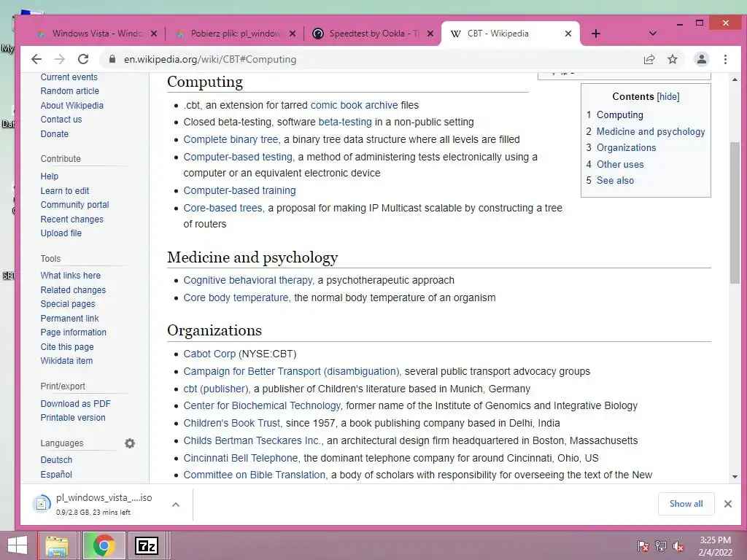Open the cbt (publisher) link

point(216,389)
